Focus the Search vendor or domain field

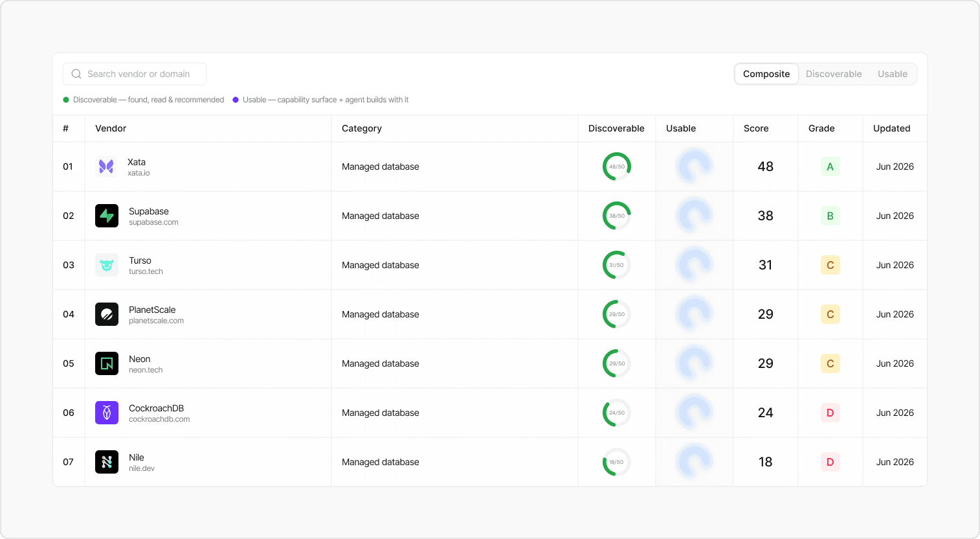[x=135, y=74]
